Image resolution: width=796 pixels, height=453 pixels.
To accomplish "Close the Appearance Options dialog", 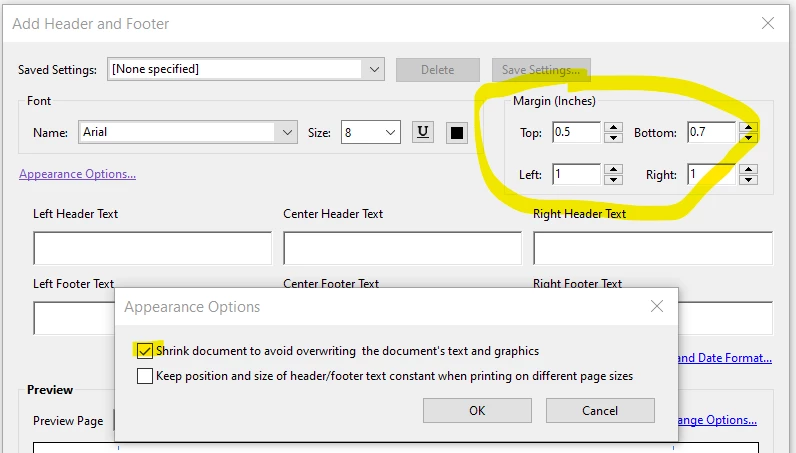I will (657, 306).
